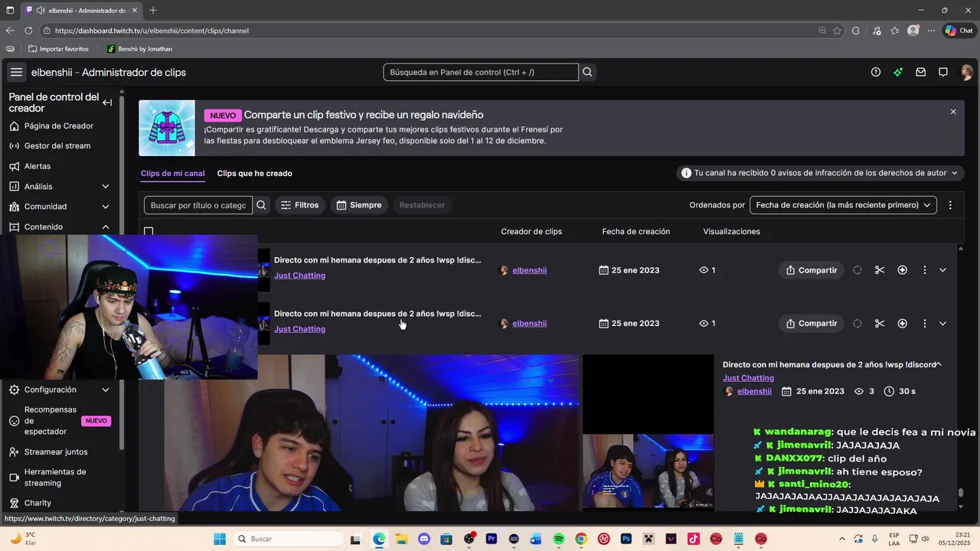
Task: Open the Filtros filter options
Action: (x=299, y=205)
